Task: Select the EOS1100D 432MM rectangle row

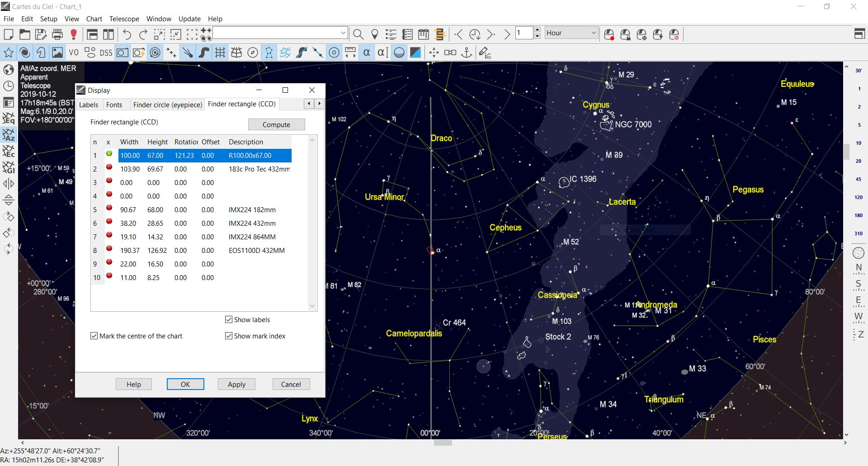Action: 256,251
